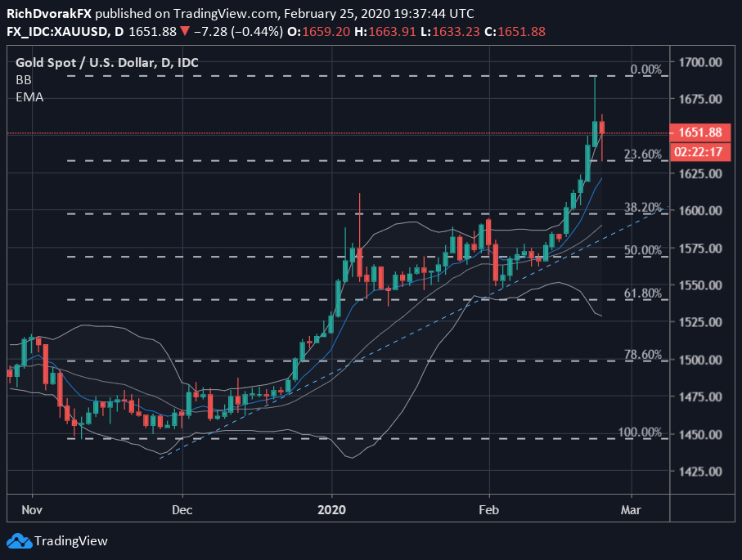Select the 61.80% Fibonacci retracement label
The height and width of the screenshot is (560, 742).
(x=642, y=292)
